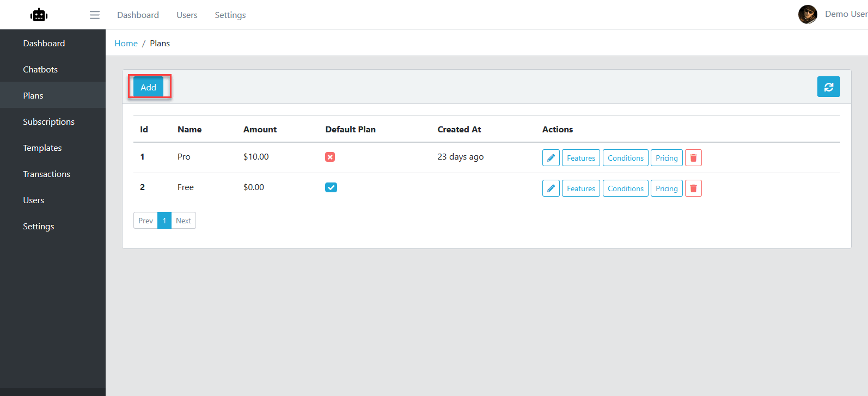This screenshot has width=868, height=396.
Task: Click the robot logo icon
Action: click(39, 15)
